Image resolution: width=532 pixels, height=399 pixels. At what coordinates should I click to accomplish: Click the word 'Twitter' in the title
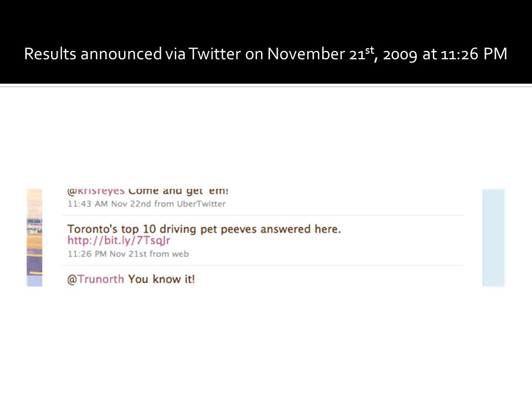pyautogui.click(x=215, y=54)
